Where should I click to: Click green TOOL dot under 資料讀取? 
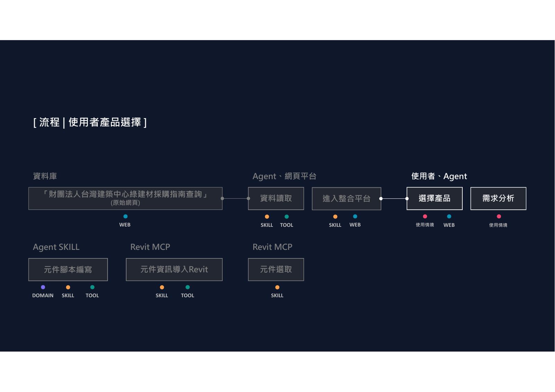click(x=287, y=217)
